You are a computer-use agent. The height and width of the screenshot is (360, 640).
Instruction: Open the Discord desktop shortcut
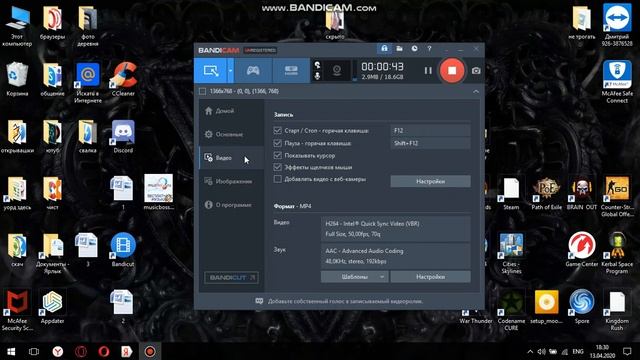coord(123,137)
